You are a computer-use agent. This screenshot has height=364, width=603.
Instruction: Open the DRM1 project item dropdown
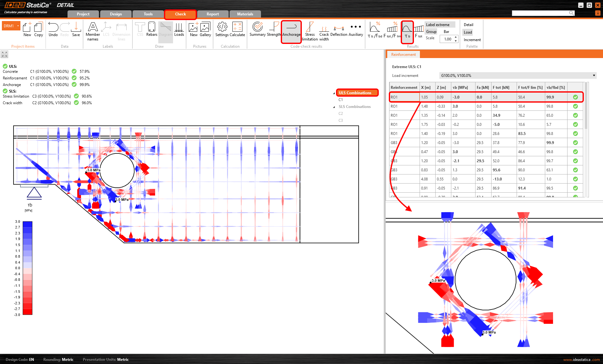[x=18, y=26]
